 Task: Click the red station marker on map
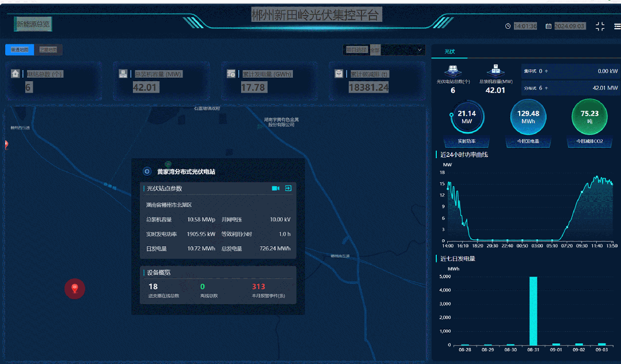coord(74,288)
